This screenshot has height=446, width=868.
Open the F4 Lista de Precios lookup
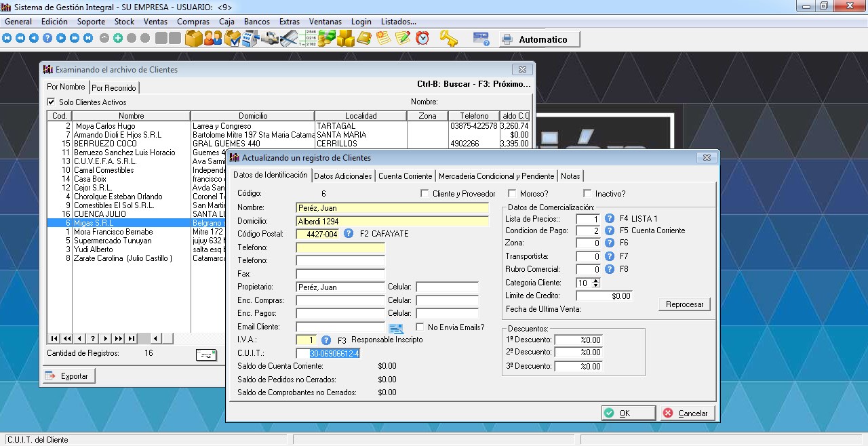(x=609, y=219)
